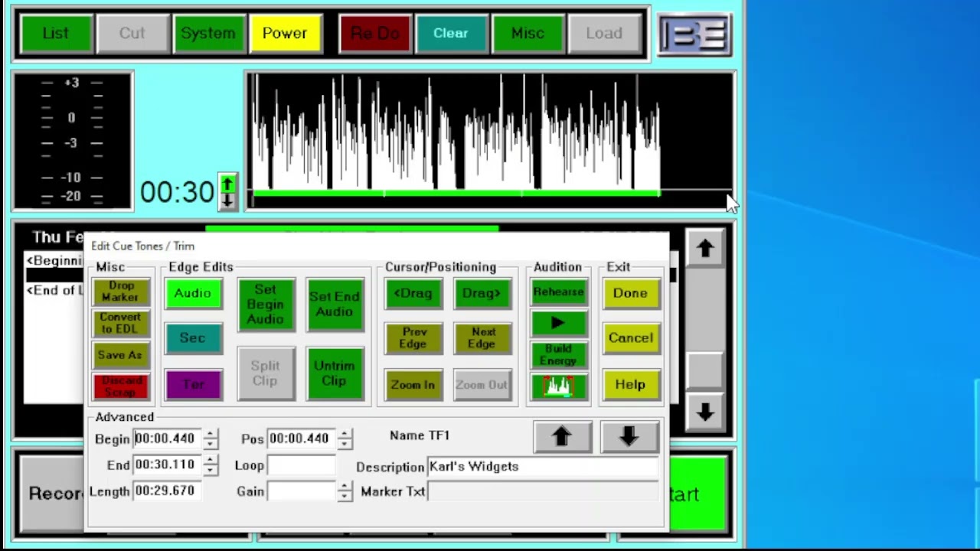Select the Audio edge edit toggle
The image size is (980, 551).
[x=193, y=294]
